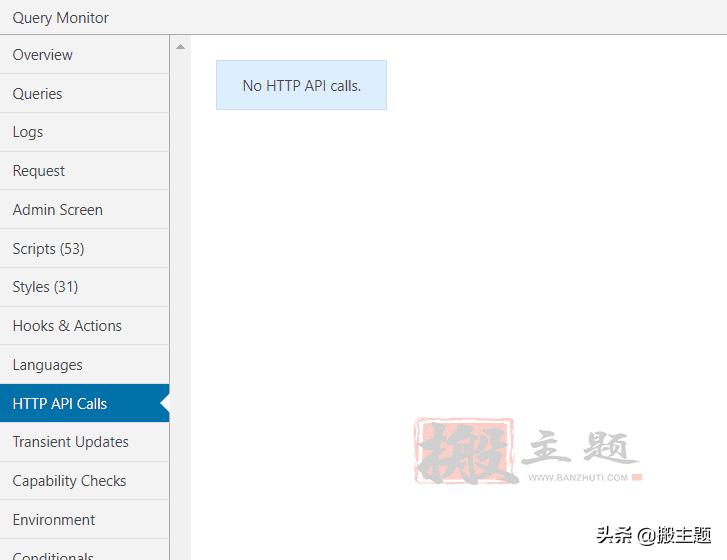
Task: Click the sidebar scrollbar track
Action: [x=180, y=300]
